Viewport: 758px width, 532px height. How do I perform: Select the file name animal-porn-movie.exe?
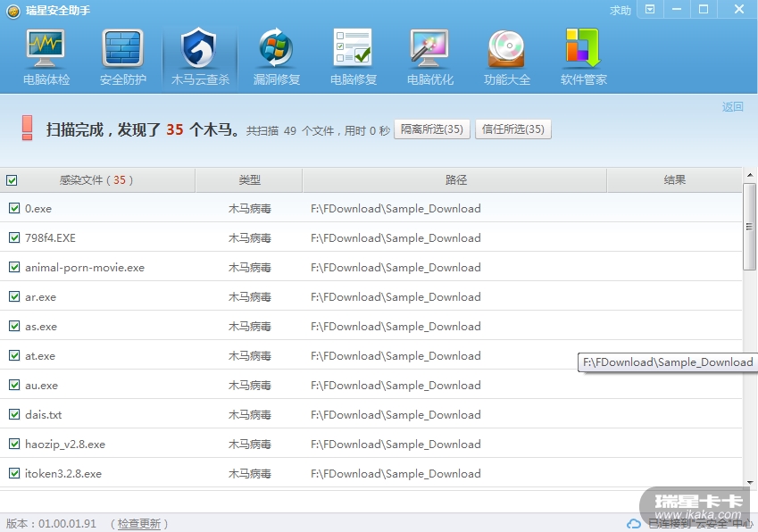pyautogui.click(x=85, y=268)
